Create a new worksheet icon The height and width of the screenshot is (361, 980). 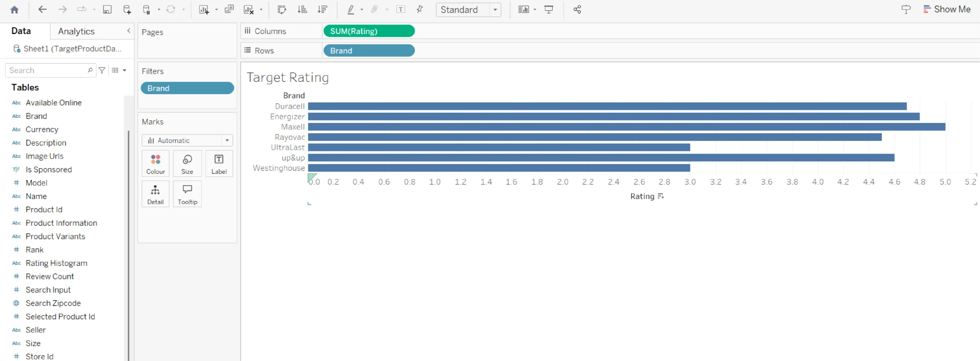click(204, 10)
